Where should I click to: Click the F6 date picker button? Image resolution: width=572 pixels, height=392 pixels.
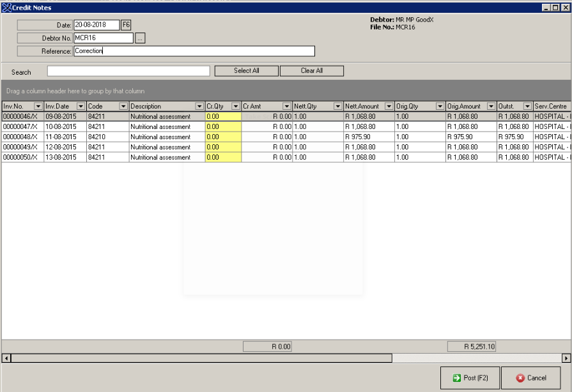[126, 25]
